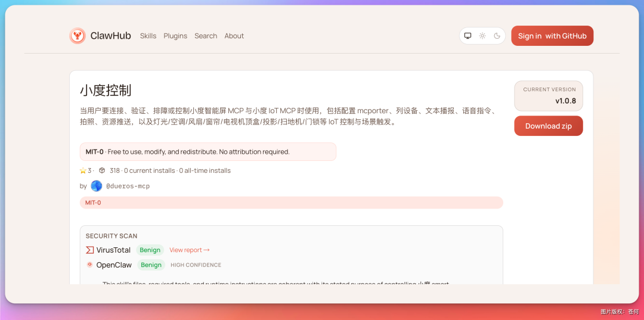Select the 小度控制 skill title
This screenshot has height=320, width=644.
click(x=106, y=91)
